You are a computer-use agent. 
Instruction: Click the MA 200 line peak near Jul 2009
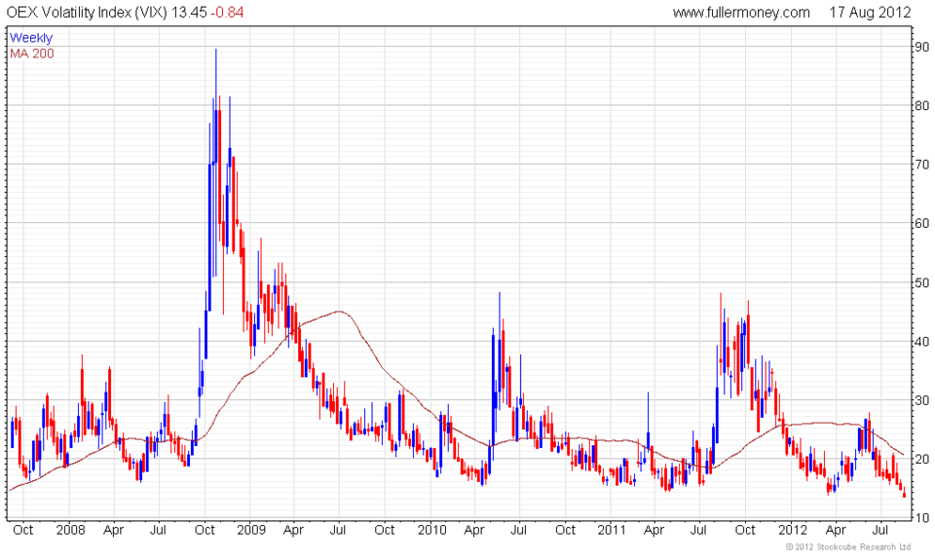(x=339, y=312)
